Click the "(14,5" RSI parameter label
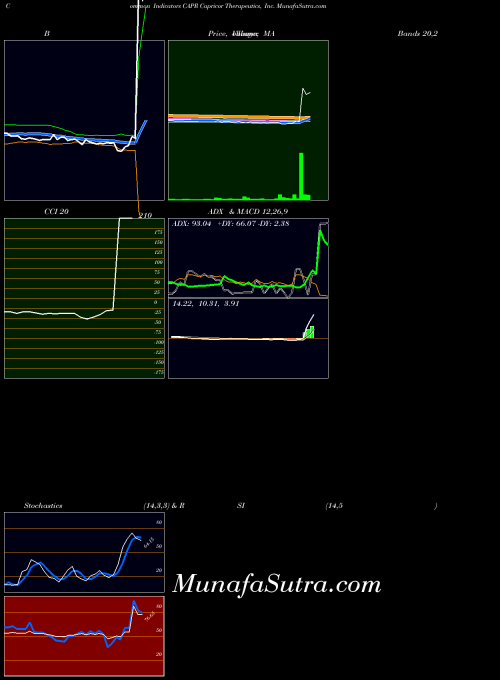Viewport: 500px width, 680px height. pos(334,506)
